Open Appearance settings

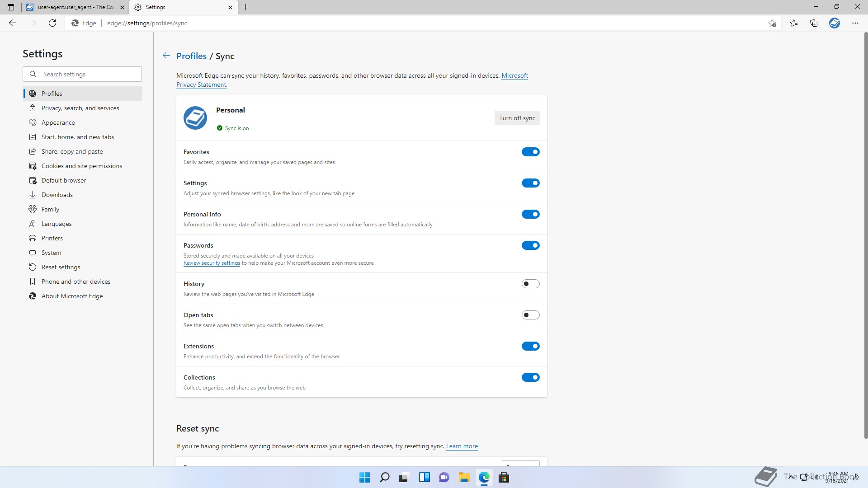[82, 122]
